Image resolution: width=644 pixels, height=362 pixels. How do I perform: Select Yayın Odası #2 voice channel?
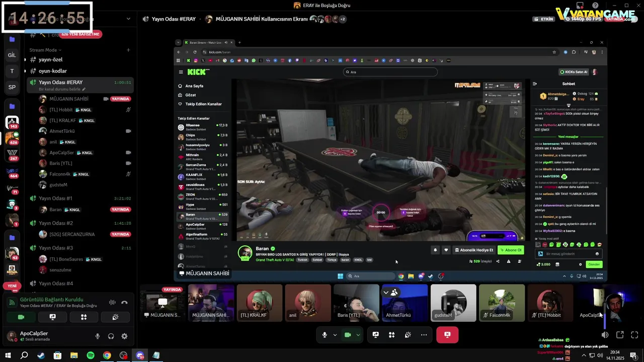click(80, 223)
